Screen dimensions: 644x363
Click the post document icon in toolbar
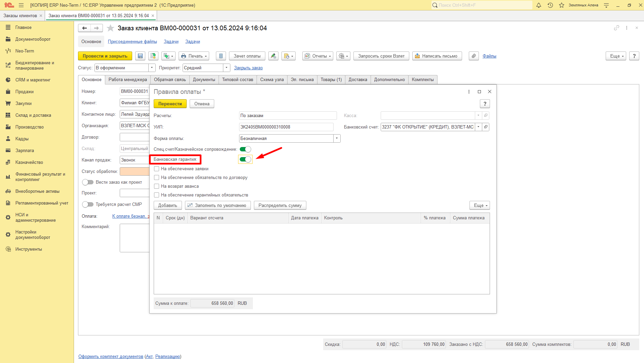tap(153, 56)
